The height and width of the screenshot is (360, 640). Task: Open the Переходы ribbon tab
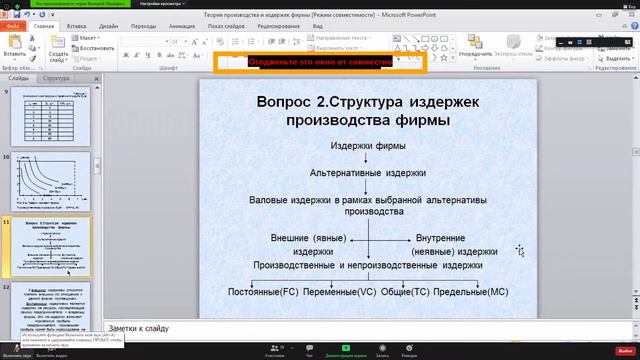point(143,26)
